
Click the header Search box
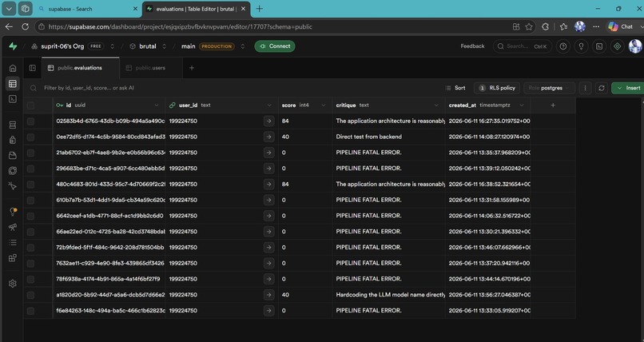(522, 46)
